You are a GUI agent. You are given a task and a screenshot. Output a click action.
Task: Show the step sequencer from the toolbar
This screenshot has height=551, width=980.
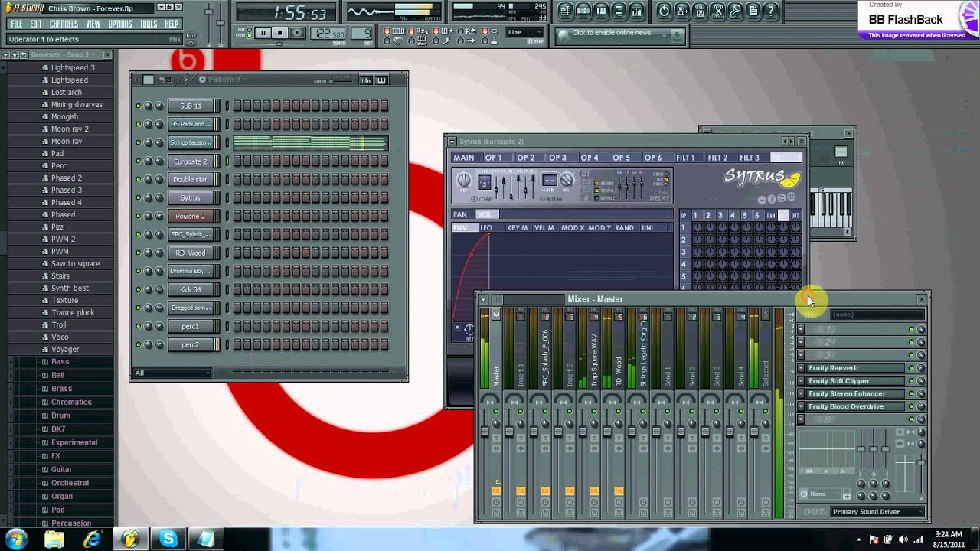point(583,11)
